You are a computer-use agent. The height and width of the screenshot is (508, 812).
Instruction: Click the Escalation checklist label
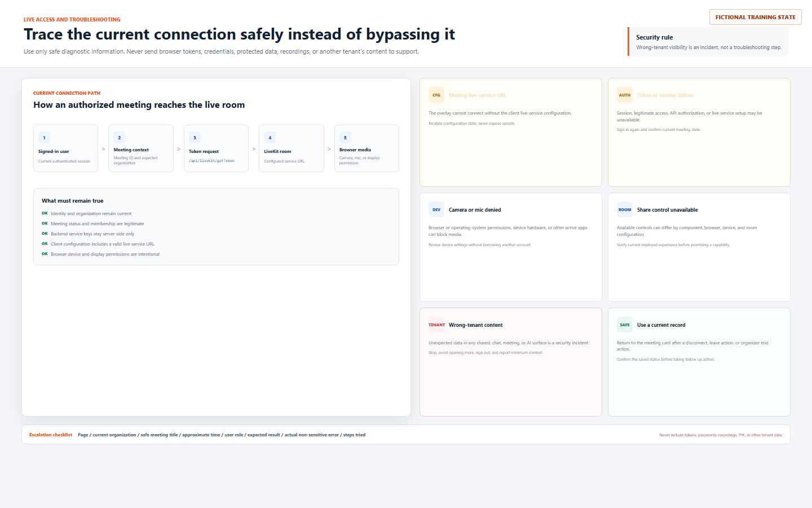(51, 435)
